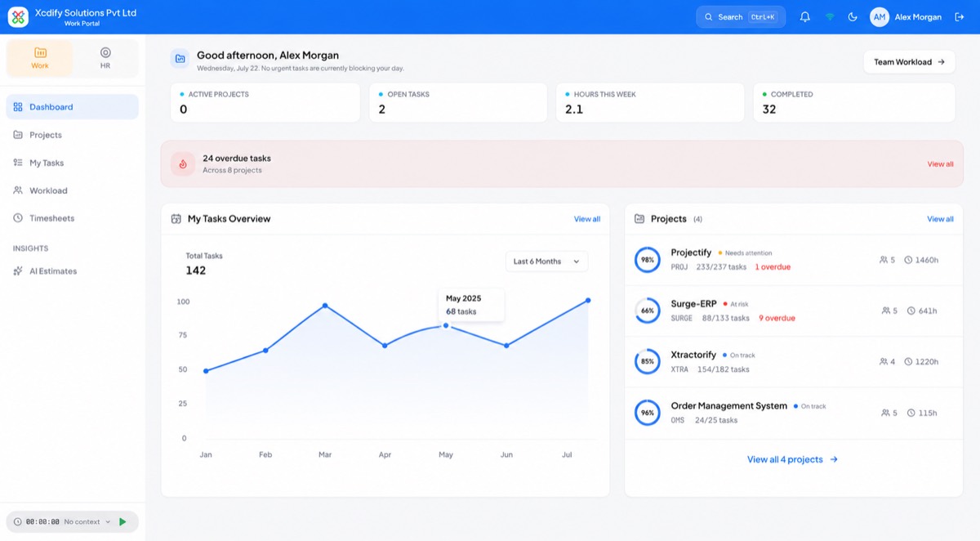Click View all in the Projects panel
980x541 pixels.
point(940,219)
